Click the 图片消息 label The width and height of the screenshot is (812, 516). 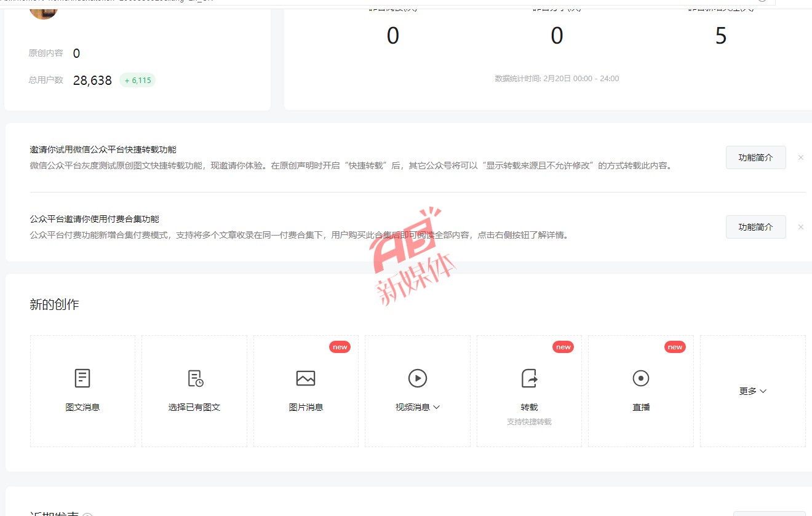coord(306,407)
